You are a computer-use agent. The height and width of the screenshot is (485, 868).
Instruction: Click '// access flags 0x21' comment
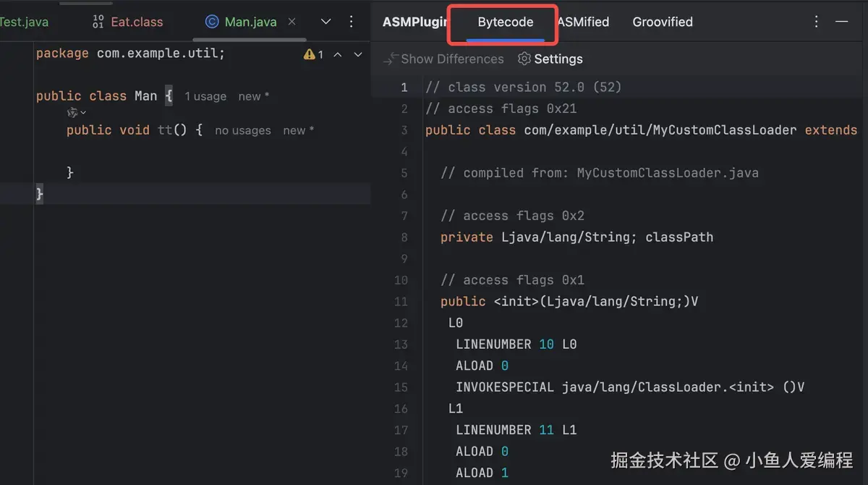(x=501, y=109)
